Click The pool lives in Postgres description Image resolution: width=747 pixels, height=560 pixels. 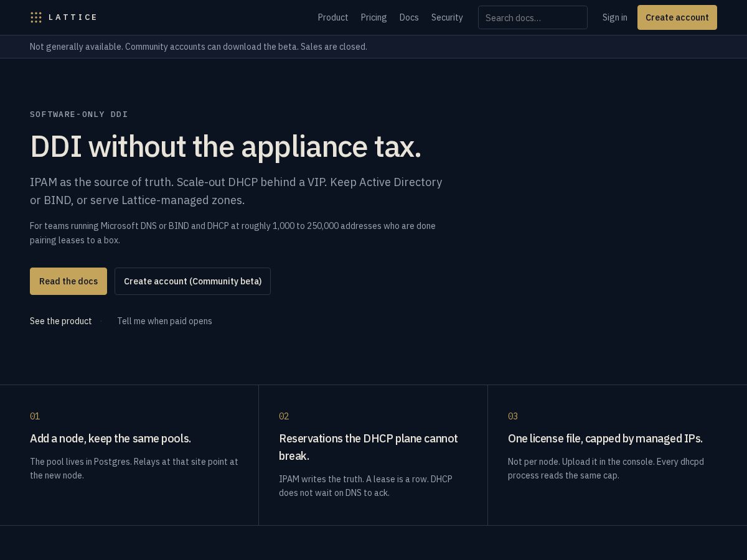134,469
